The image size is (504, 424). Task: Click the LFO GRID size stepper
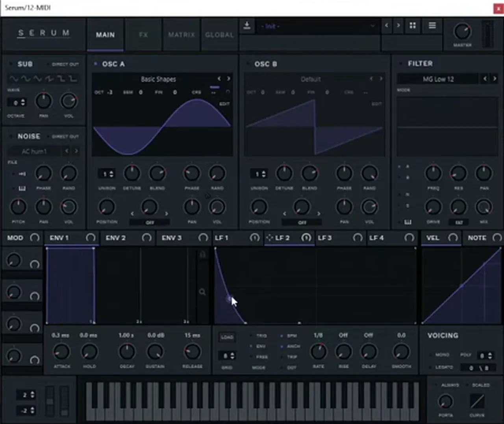point(227,356)
